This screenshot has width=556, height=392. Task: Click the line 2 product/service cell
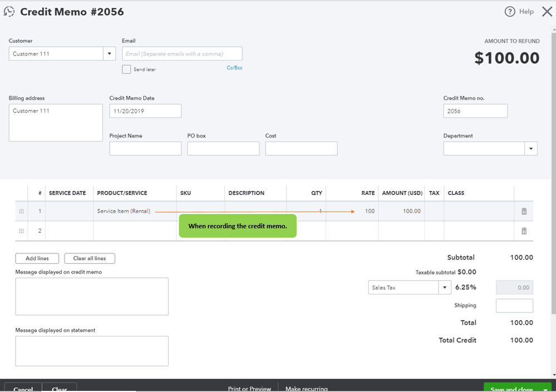tap(135, 231)
